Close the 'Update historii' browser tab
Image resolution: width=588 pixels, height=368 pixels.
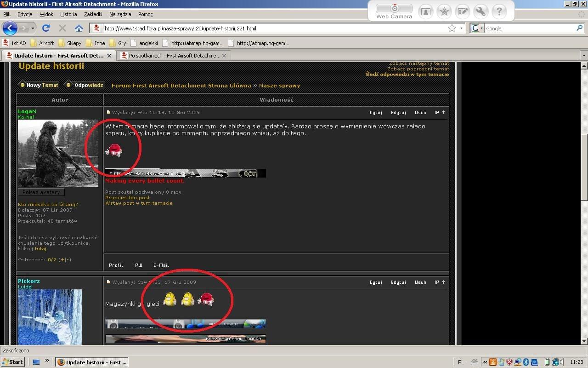pyautogui.click(x=109, y=56)
